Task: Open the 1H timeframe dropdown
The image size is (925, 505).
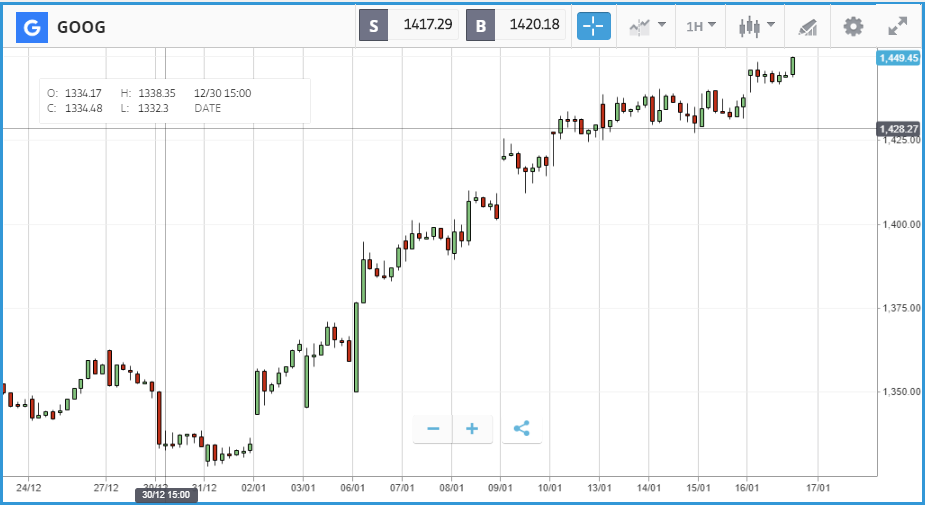Action: 701,26
